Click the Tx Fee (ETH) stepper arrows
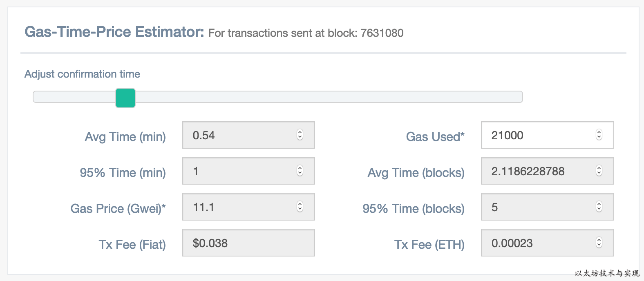The image size is (644, 281). click(x=599, y=243)
